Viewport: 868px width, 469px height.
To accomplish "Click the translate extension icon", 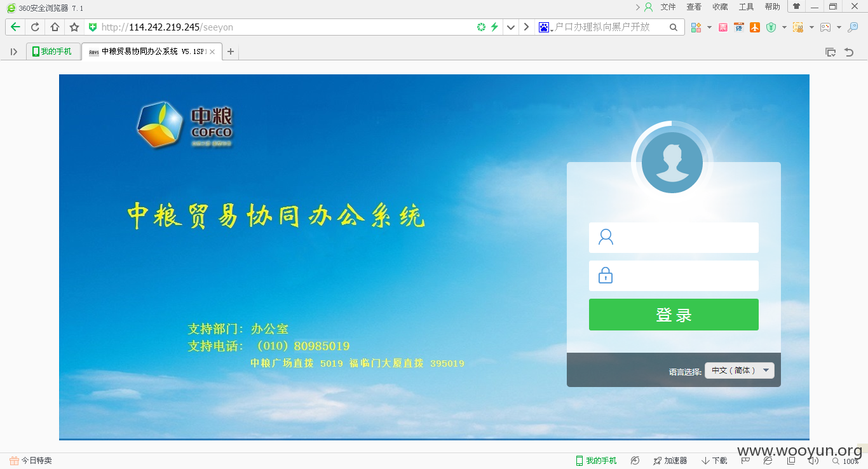I will 738,27.
